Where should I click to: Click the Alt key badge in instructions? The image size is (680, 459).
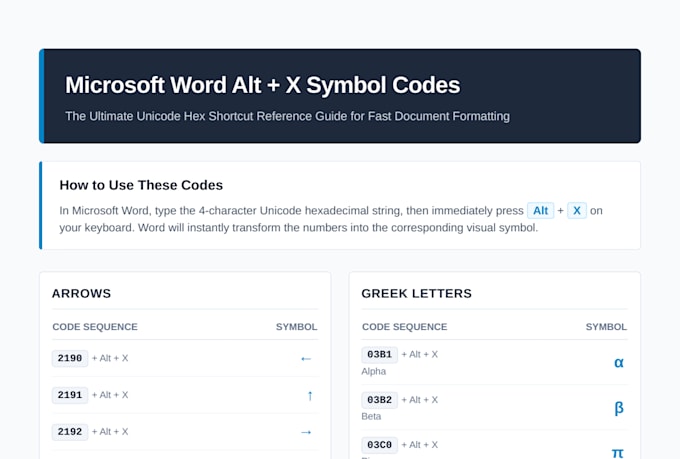(x=540, y=210)
